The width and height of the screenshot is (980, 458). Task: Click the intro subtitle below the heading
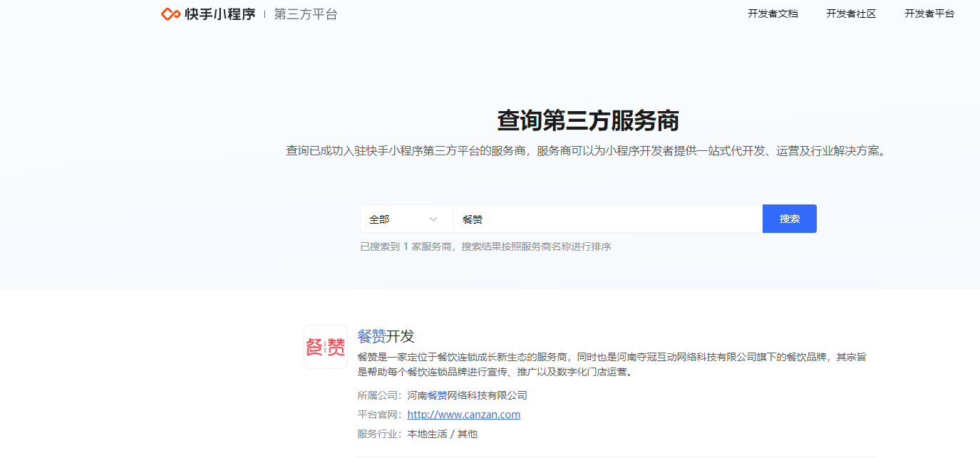tap(588, 151)
